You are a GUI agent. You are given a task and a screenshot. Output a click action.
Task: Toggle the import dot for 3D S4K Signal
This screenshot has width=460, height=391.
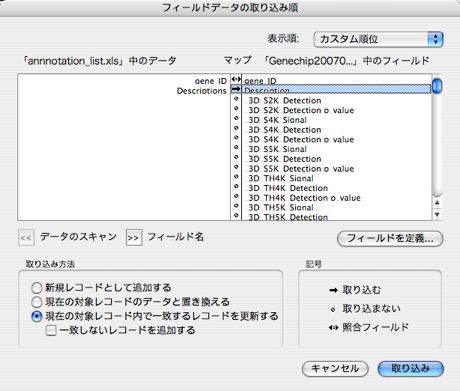click(x=236, y=118)
